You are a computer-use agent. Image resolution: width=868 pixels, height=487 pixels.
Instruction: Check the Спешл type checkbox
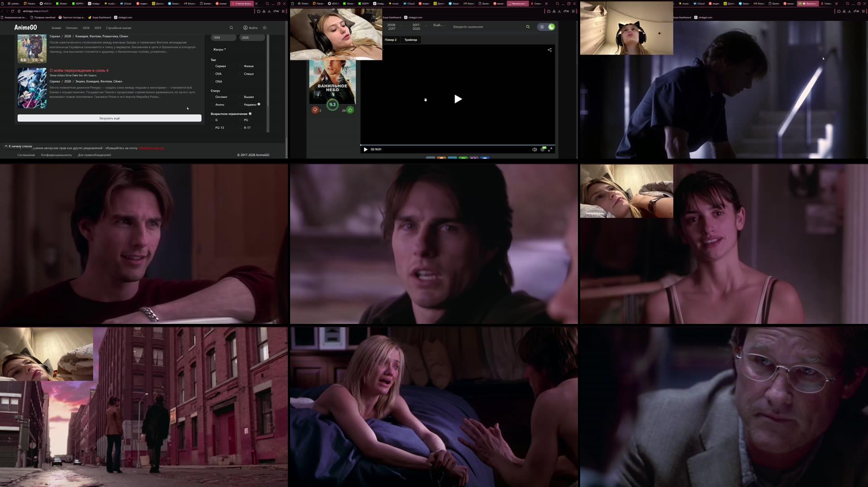241,74
